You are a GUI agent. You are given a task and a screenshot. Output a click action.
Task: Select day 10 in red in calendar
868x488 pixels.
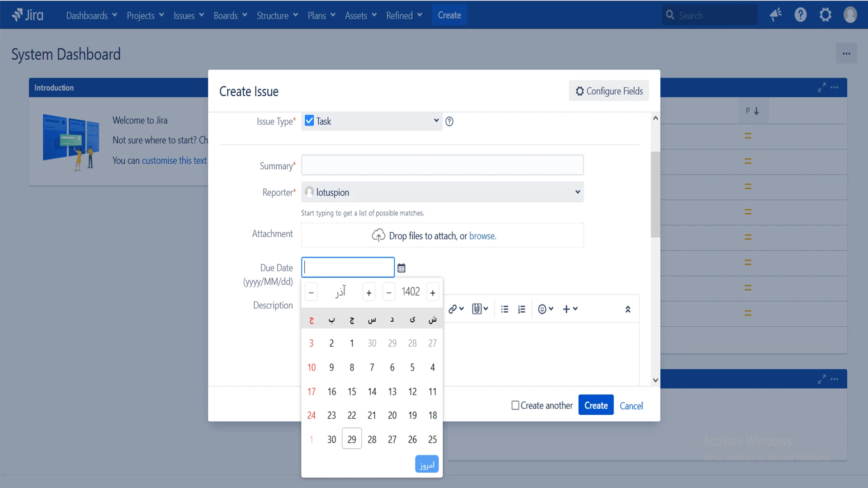point(311,367)
